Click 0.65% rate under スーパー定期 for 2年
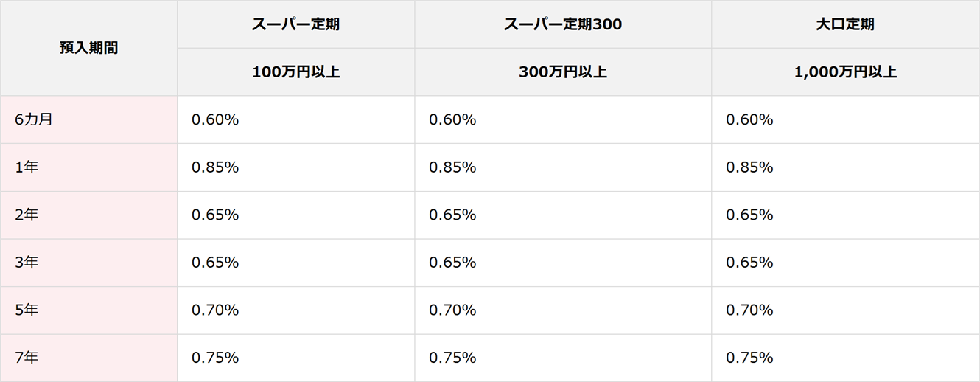Viewport: 980px width, 382px height. coord(215,215)
